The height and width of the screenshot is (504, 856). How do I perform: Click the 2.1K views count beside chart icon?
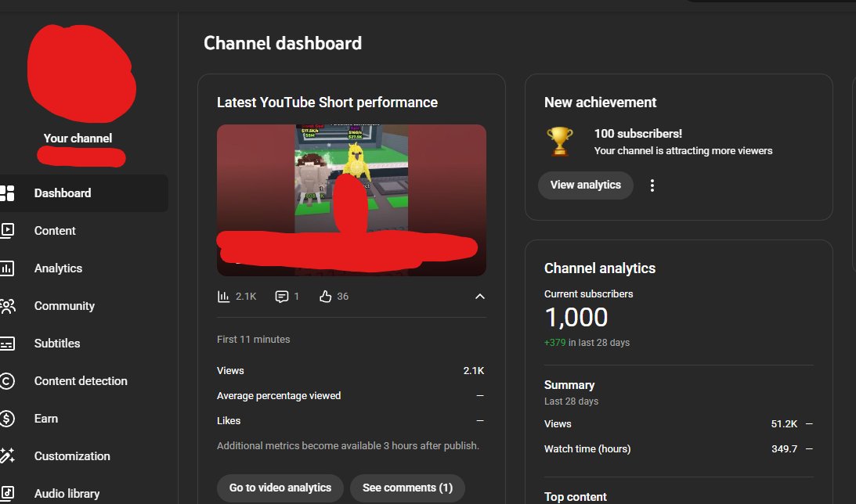coord(246,296)
